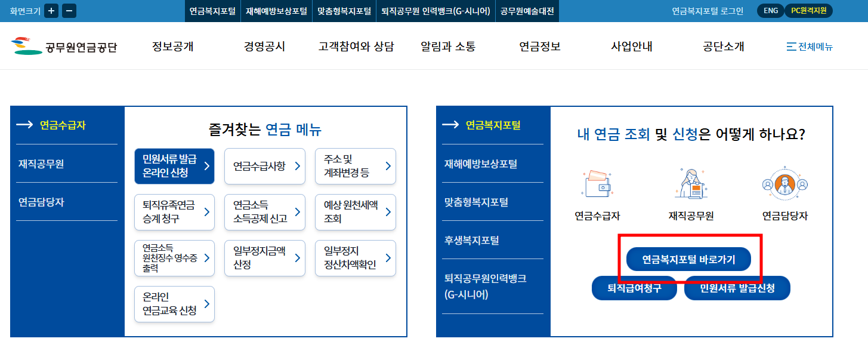Select 연금복지포털 in right panel sidebar
This screenshot has width=868, height=360.
[493, 125]
